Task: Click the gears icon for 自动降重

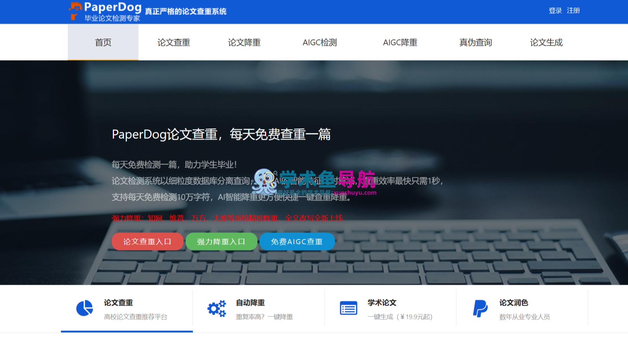Action: click(x=217, y=308)
